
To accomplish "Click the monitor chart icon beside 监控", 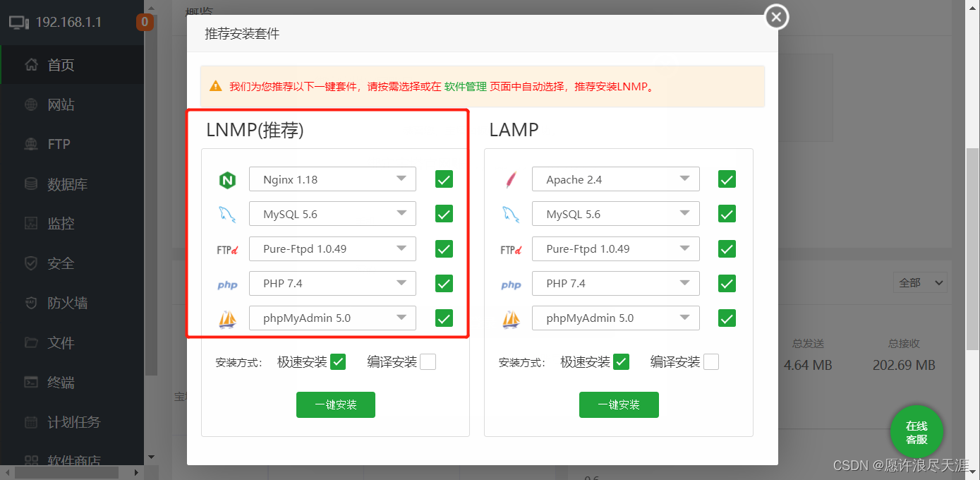I will click(x=31, y=223).
